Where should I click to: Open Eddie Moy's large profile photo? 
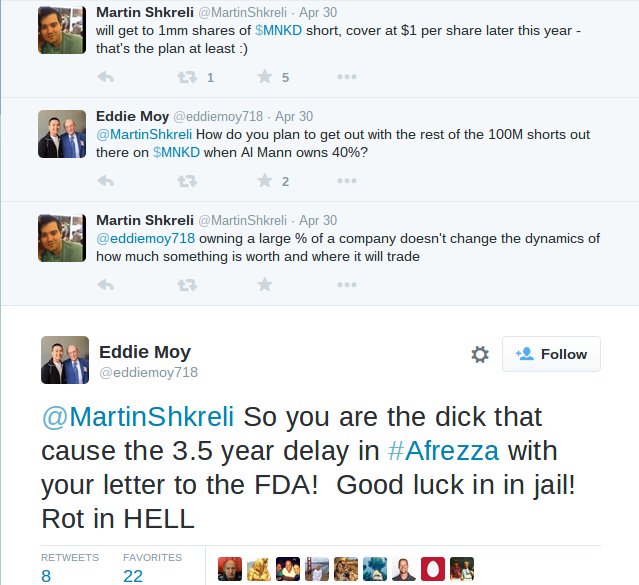click(65, 361)
